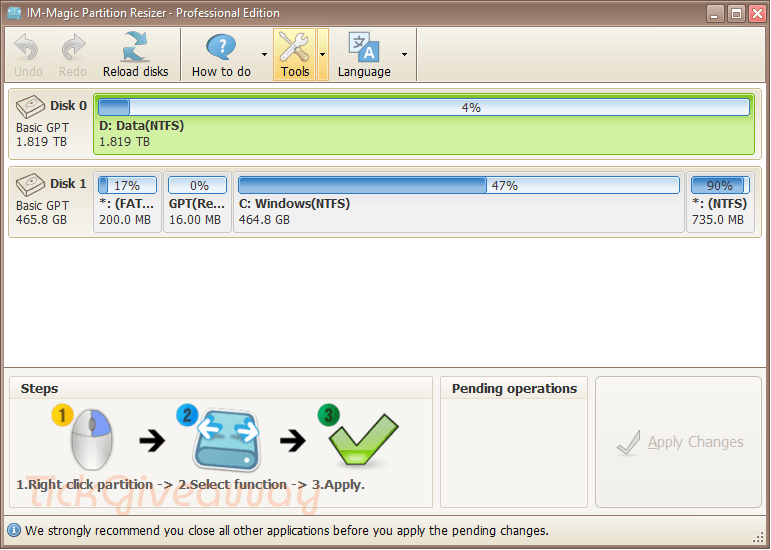Viewport: 771px width, 550px height.
Task: Click the 90% usage bar
Action: pyautogui.click(x=720, y=185)
